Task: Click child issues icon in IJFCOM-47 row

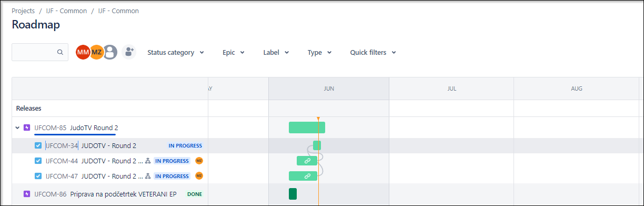Action: [148, 176]
